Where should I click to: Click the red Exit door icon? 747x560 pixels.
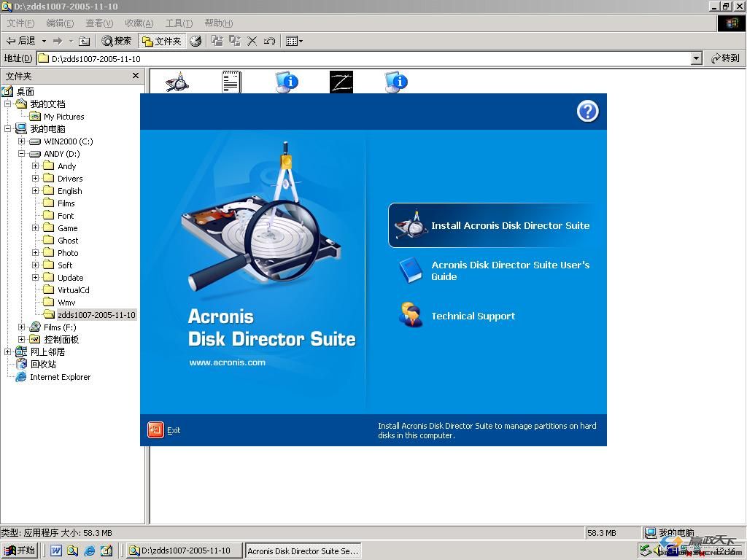(x=155, y=430)
